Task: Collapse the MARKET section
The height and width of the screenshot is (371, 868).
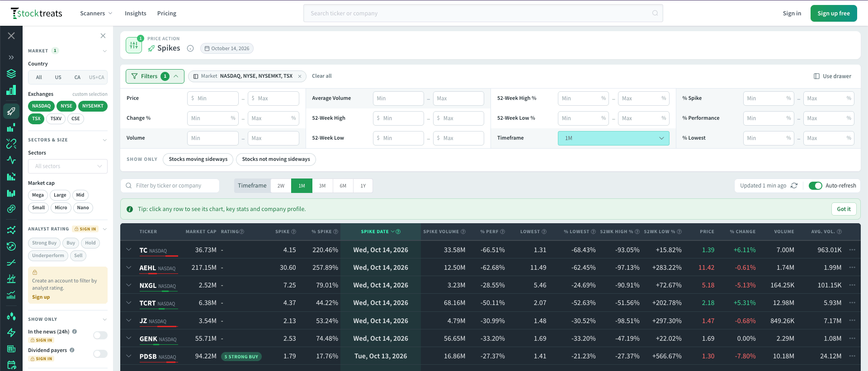Action: coord(105,51)
